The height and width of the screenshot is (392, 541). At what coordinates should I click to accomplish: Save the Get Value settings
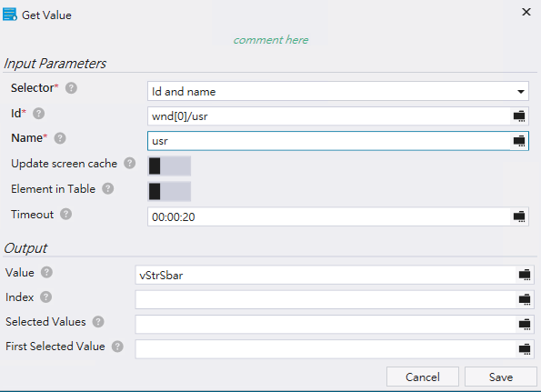pos(501,377)
